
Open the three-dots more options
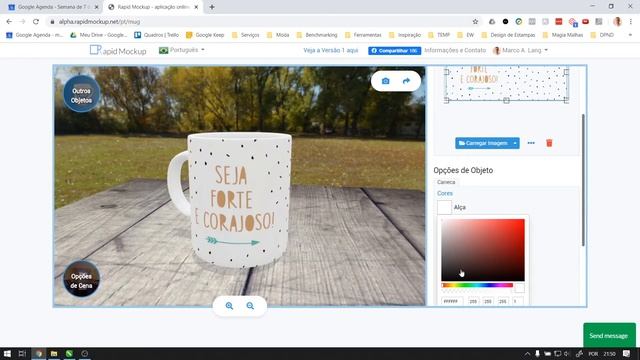(x=531, y=143)
